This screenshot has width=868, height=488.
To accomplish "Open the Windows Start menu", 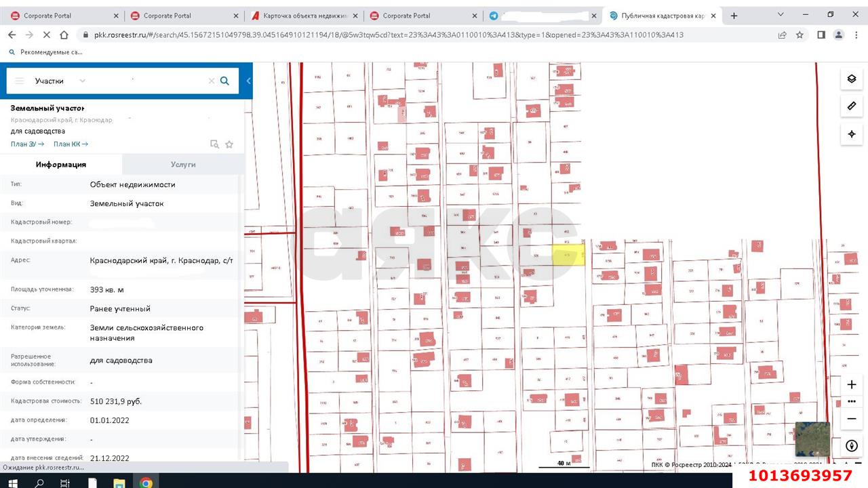I will tap(12, 483).
